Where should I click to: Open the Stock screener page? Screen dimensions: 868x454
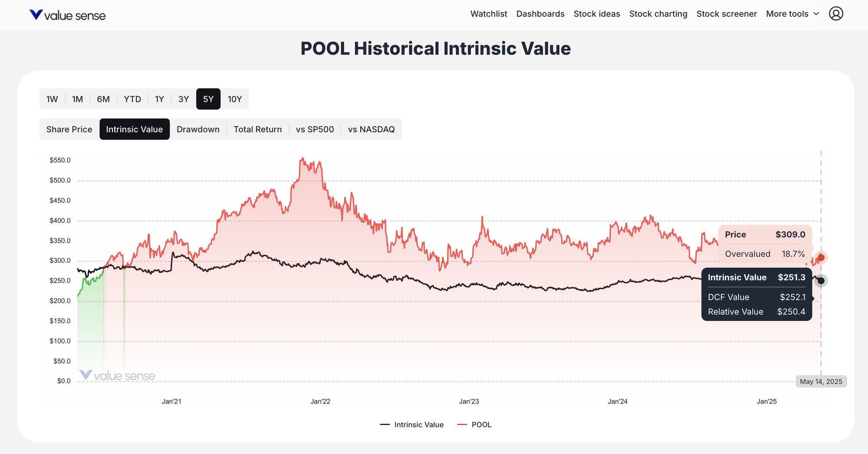pyautogui.click(x=727, y=13)
